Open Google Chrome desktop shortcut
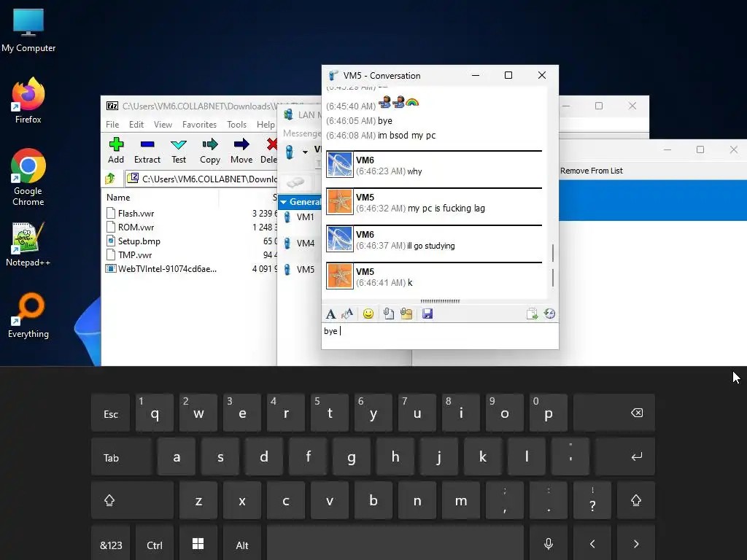Viewport: 747px width, 560px height. pos(28,177)
